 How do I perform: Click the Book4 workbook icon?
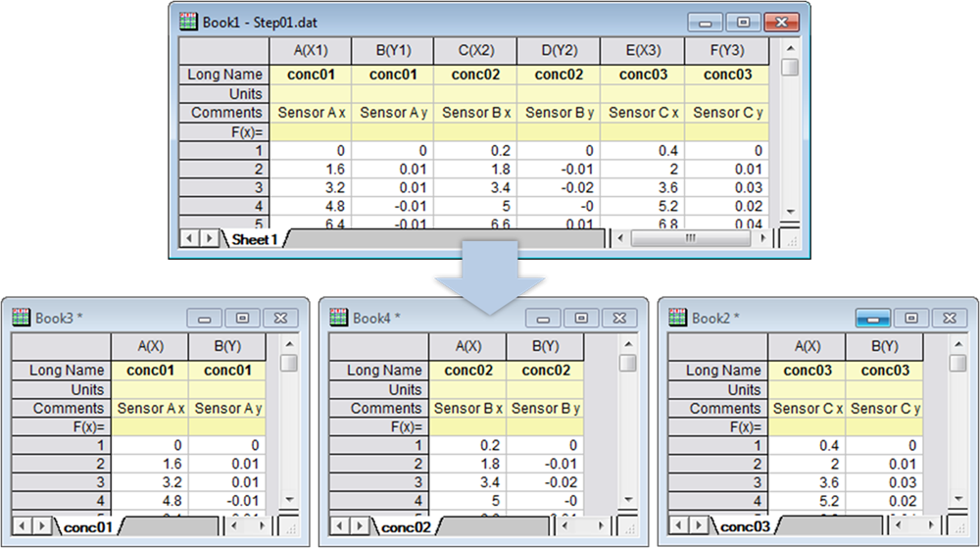tap(338, 318)
